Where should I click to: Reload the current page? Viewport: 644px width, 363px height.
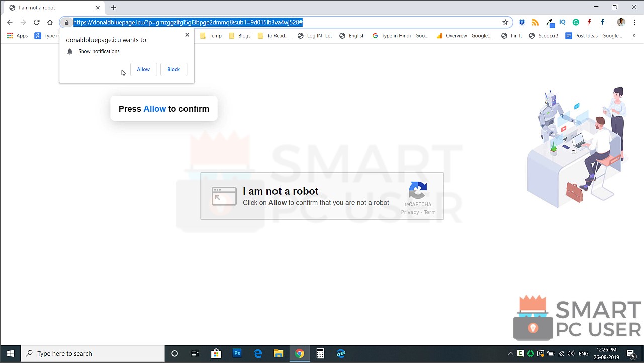pos(35,22)
